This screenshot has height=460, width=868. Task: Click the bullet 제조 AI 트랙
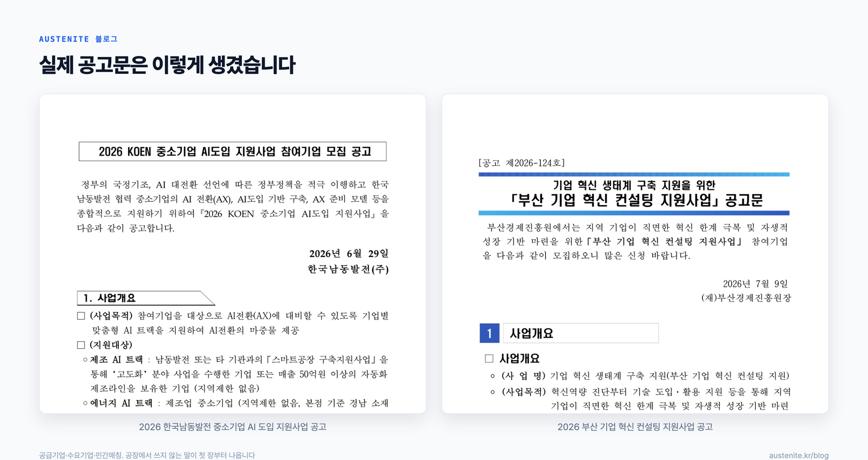(x=117, y=360)
